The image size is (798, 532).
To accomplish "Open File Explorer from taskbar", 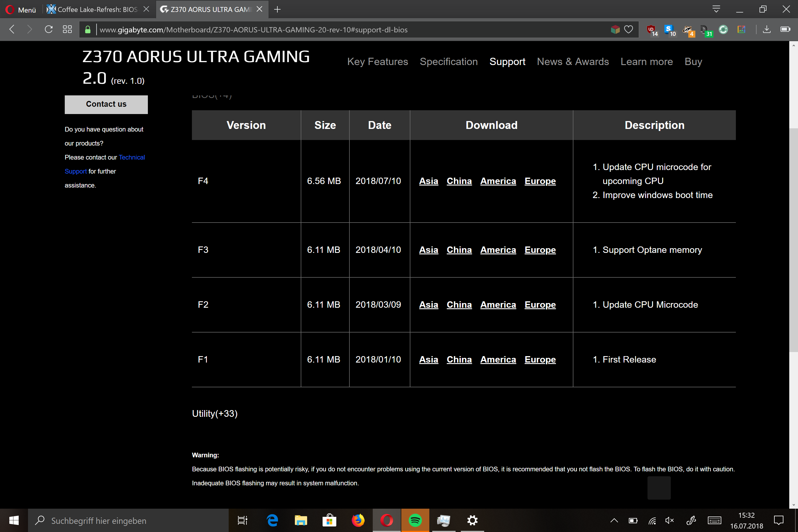I will (301, 520).
